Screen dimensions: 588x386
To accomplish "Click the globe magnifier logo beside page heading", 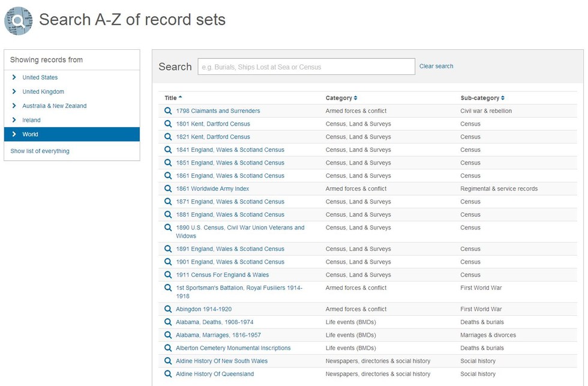I will 19,20.
